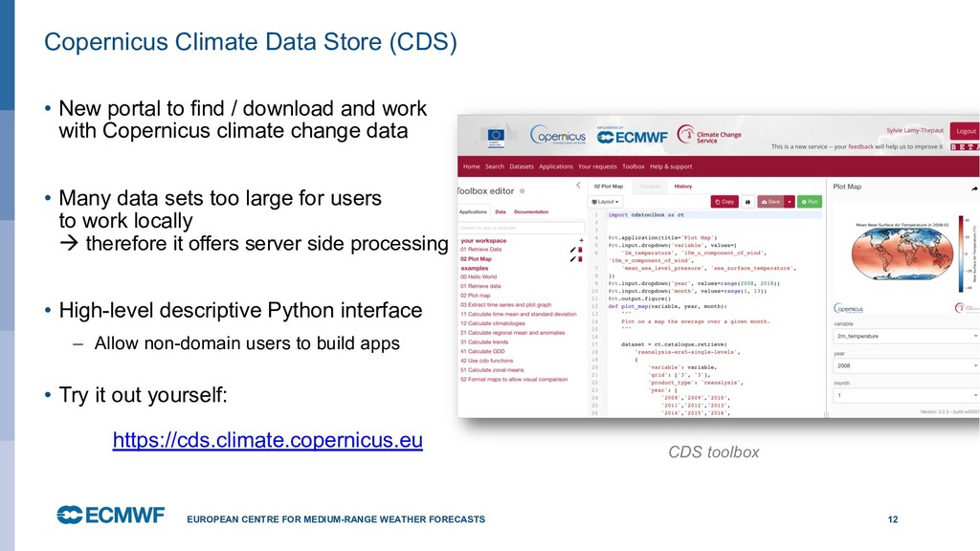The width and height of the screenshot is (980, 551).
Task: Click the Copernicus logo in the header
Action: click(x=558, y=135)
